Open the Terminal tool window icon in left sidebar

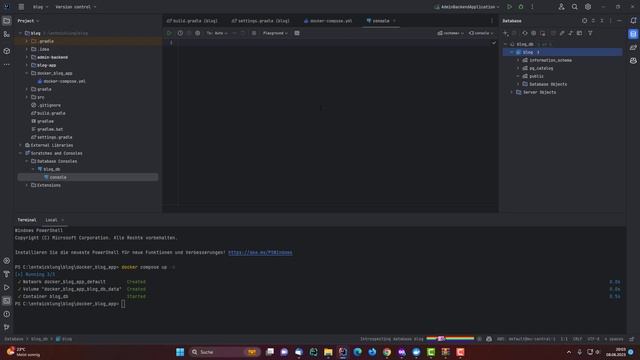(7, 301)
